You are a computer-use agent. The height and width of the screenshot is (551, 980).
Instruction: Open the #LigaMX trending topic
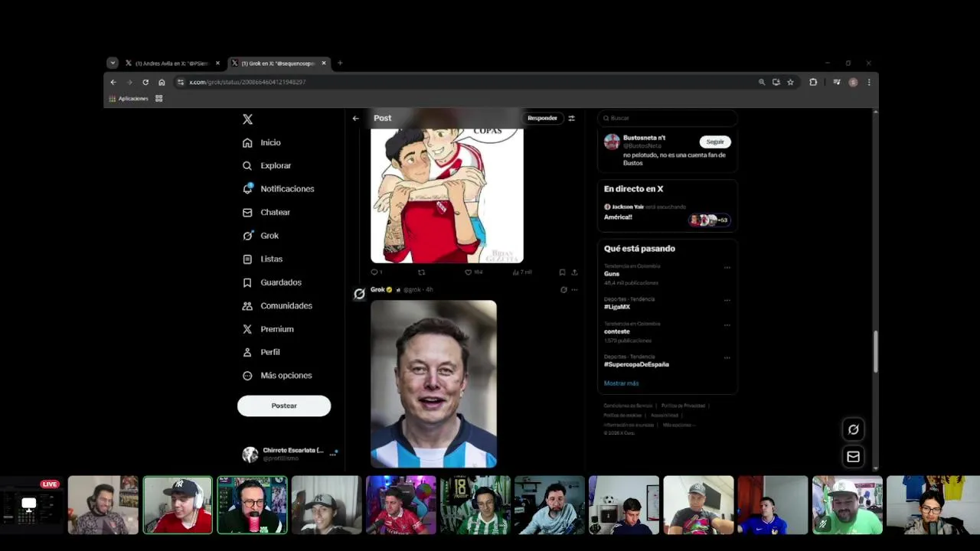coord(617,307)
